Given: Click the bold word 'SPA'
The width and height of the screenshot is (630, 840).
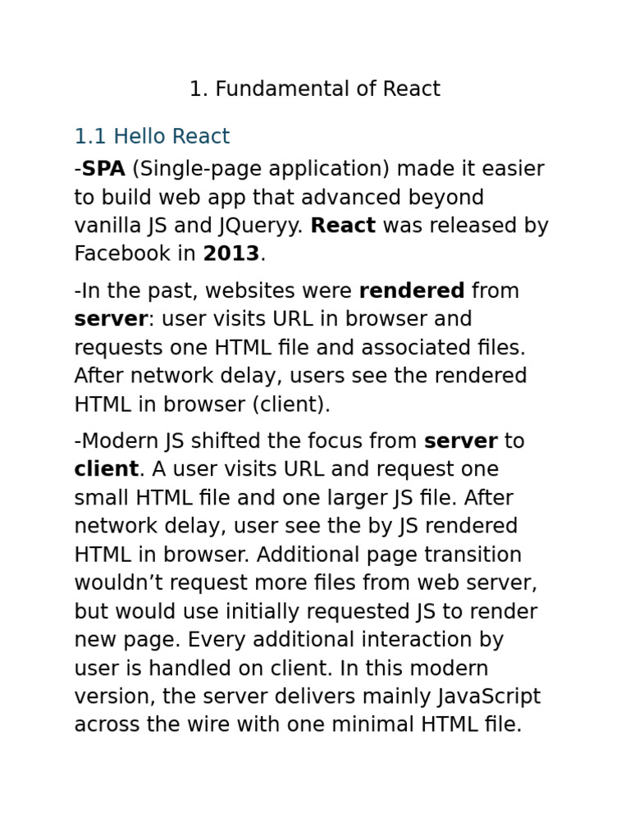Looking at the screenshot, I should 103,169.
